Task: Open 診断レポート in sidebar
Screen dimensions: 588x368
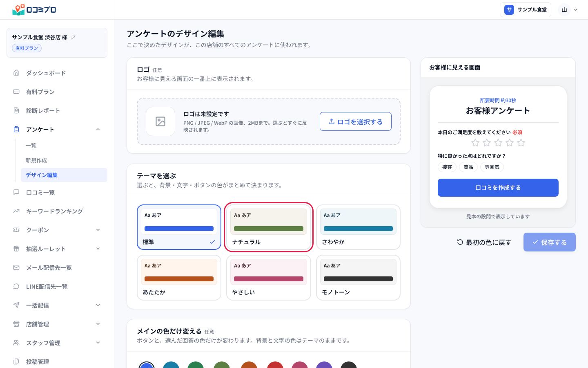Action: coord(57,110)
